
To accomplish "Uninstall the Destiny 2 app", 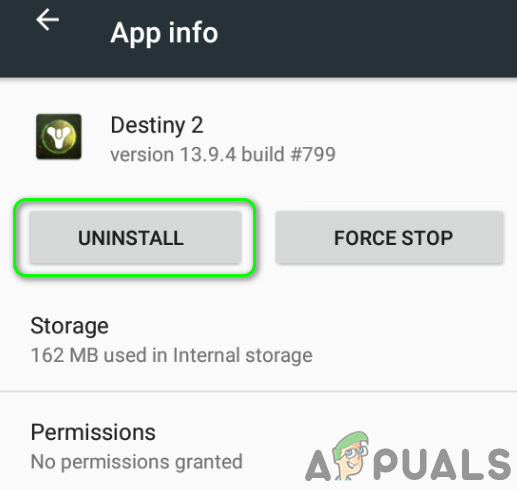I will tap(136, 238).
